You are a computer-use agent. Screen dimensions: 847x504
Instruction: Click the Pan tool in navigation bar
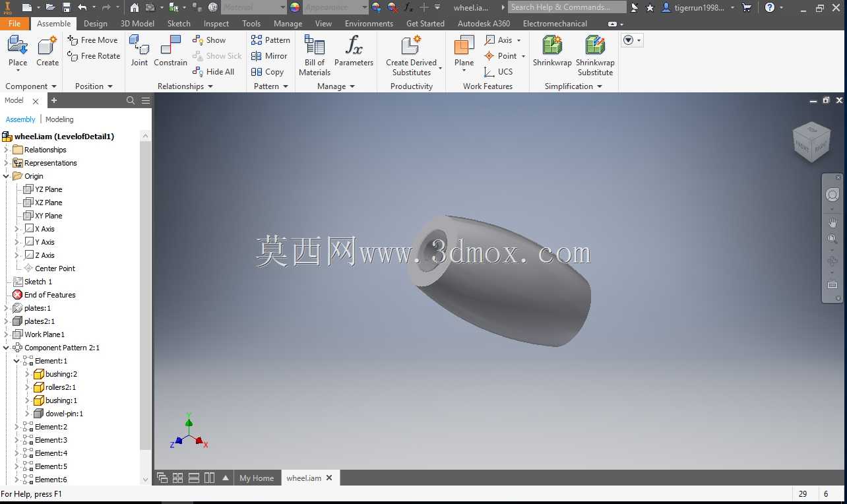832,223
